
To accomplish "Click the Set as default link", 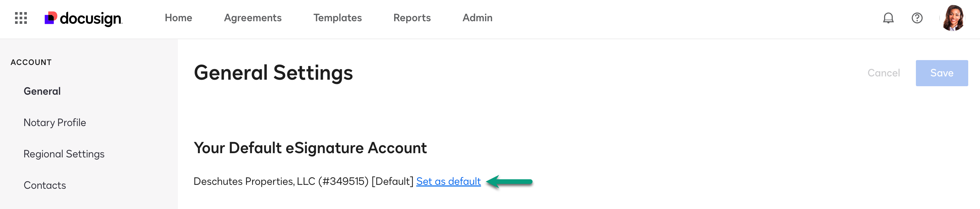I will (448, 181).
